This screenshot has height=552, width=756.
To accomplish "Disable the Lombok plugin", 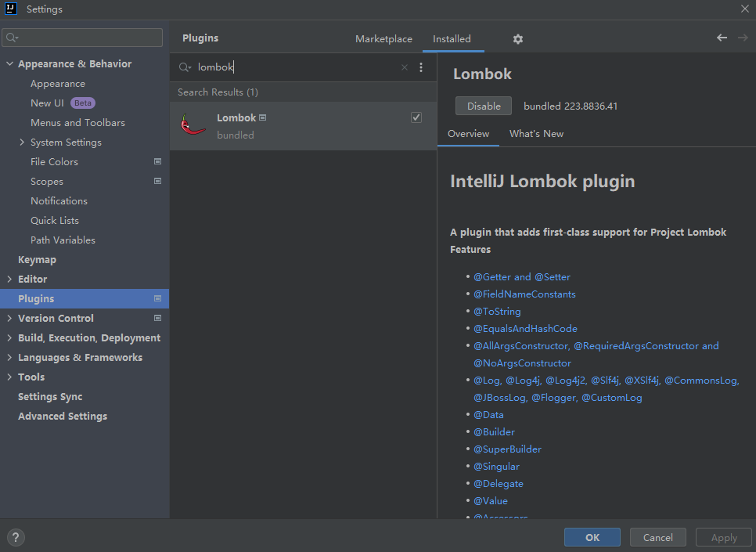I will click(483, 106).
